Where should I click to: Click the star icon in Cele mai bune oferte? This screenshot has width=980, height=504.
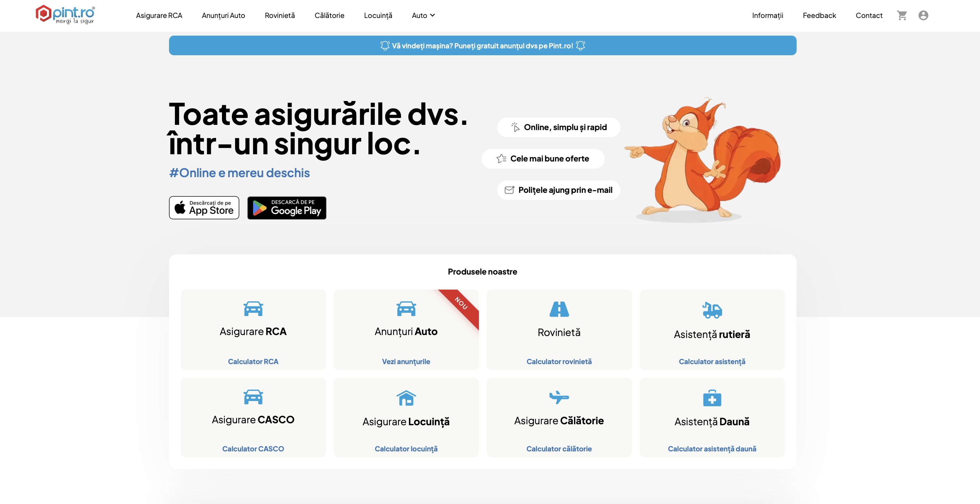pos(501,159)
